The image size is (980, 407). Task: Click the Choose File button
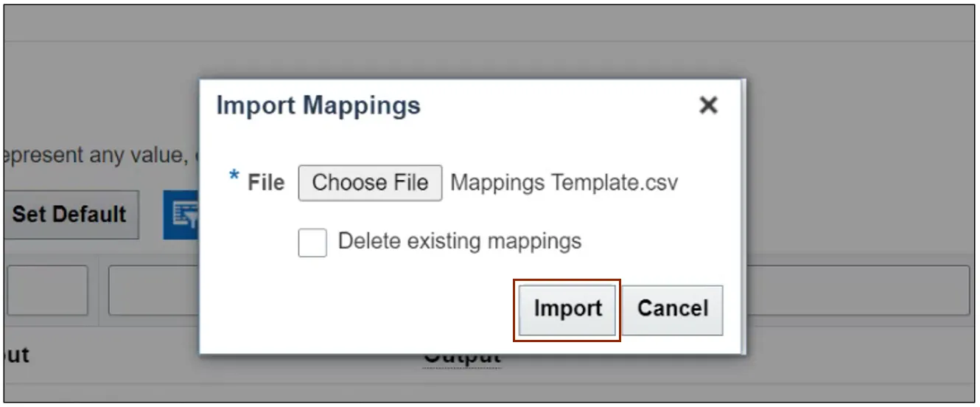[x=370, y=183]
